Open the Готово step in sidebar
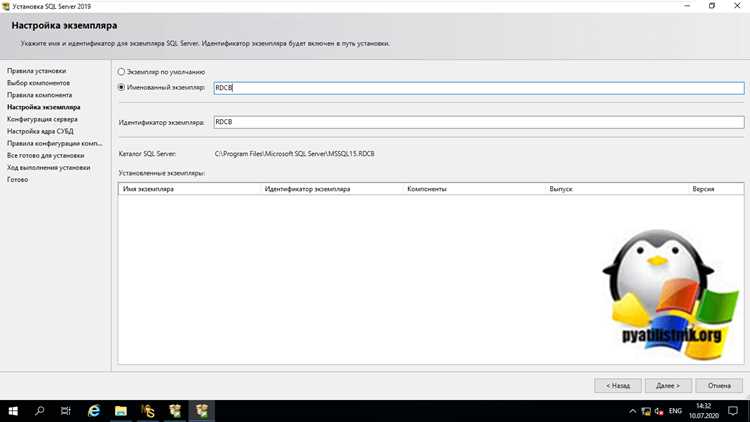The image size is (750, 422). point(17,179)
